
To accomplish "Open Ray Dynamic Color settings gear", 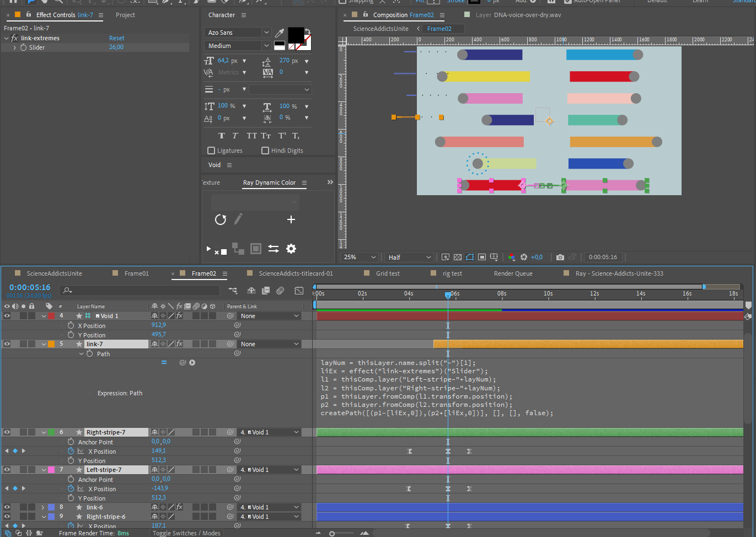I will point(291,249).
